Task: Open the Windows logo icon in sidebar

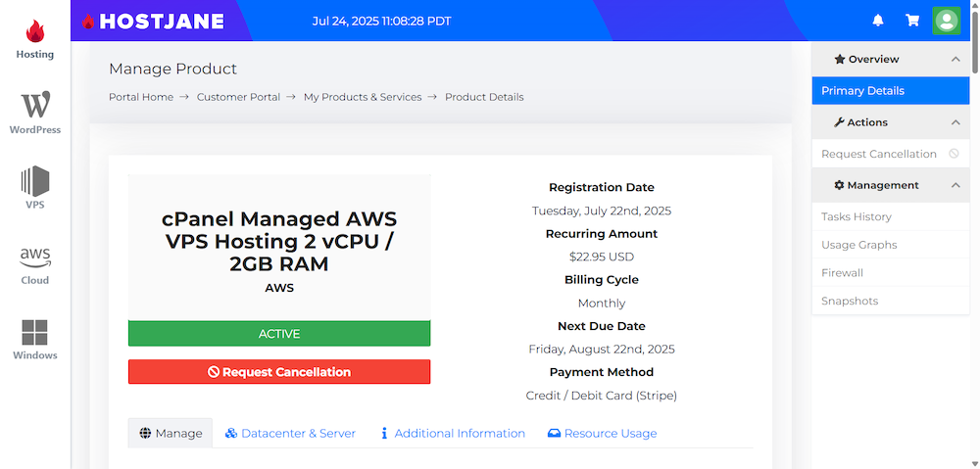Action: tap(35, 332)
